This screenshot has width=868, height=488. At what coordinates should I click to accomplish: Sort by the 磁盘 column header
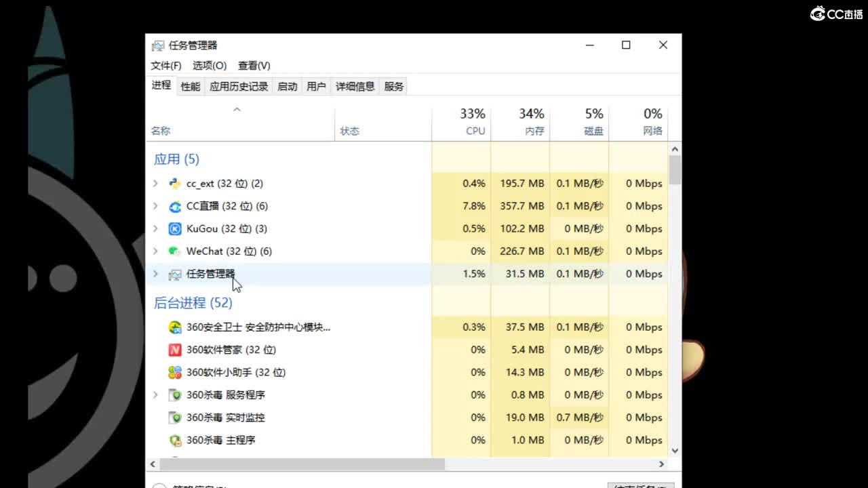[x=579, y=122]
